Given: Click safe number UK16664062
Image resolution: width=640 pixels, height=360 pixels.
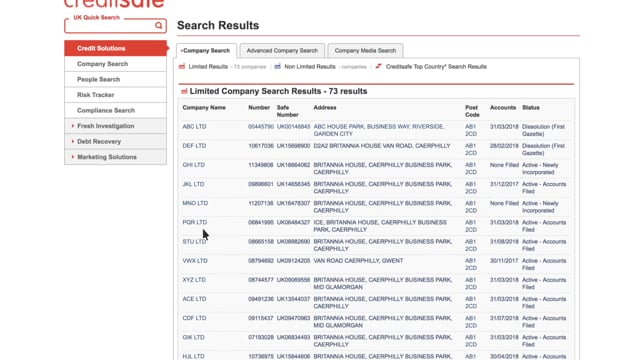Looking at the screenshot, I should pos(293,165).
